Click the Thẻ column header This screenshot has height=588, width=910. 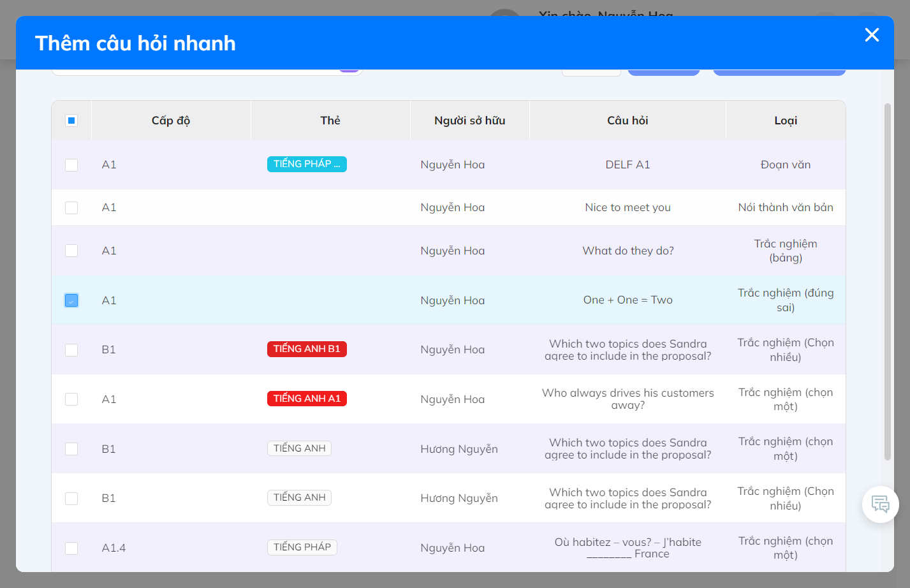(330, 121)
